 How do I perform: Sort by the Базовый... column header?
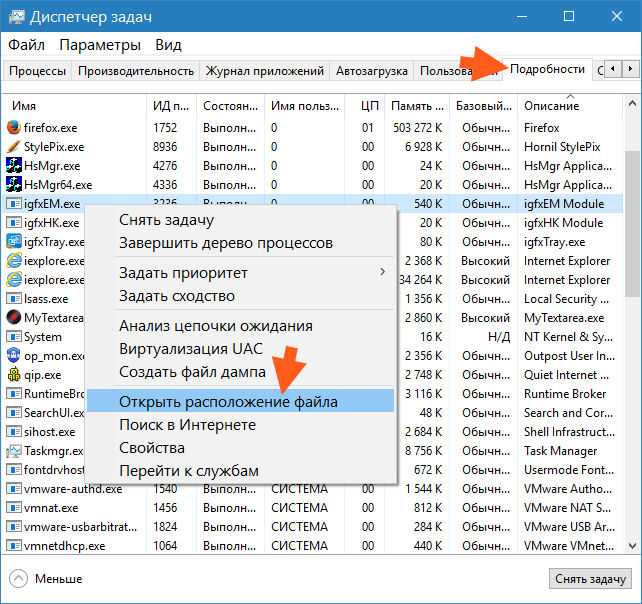tap(484, 106)
